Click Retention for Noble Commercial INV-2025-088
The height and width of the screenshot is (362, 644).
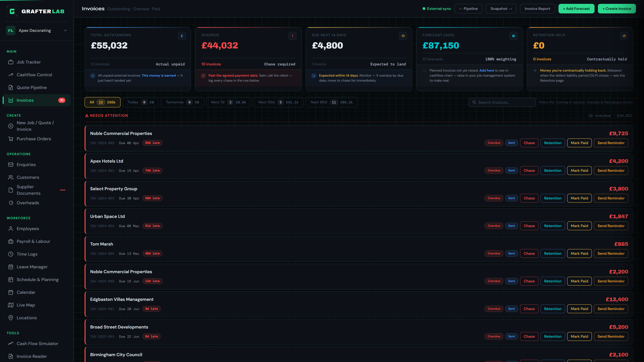coord(552,281)
